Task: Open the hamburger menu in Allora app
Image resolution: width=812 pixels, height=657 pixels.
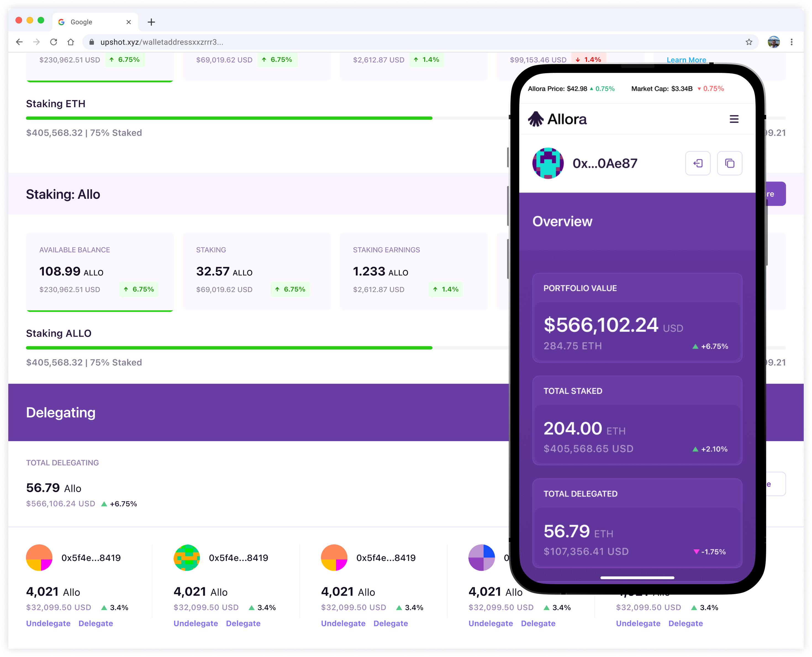Action: click(734, 119)
